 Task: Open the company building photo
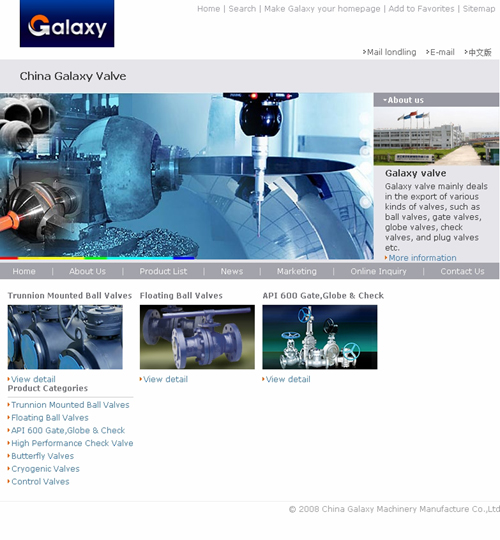tap(436, 136)
